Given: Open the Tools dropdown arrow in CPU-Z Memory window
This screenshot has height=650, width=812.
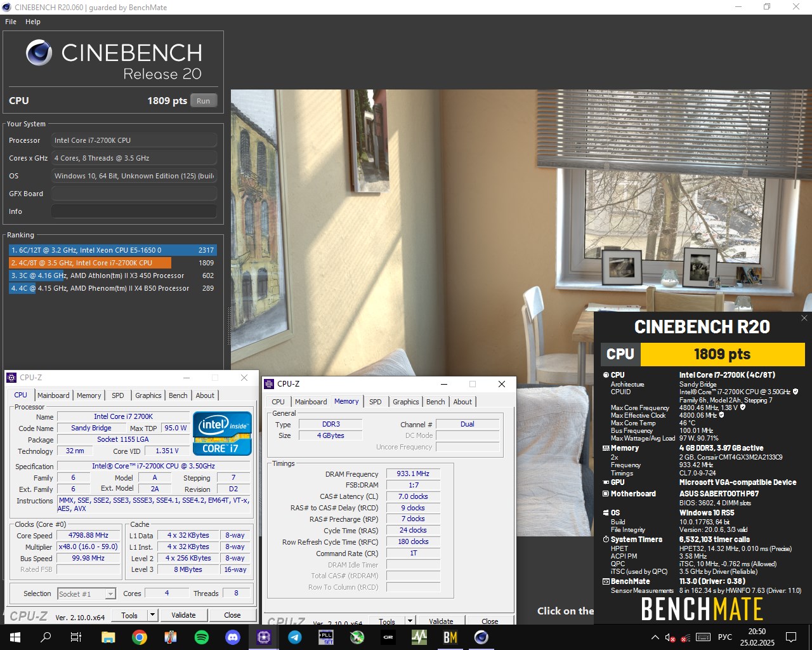Looking at the screenshot, I should (410, 621).
